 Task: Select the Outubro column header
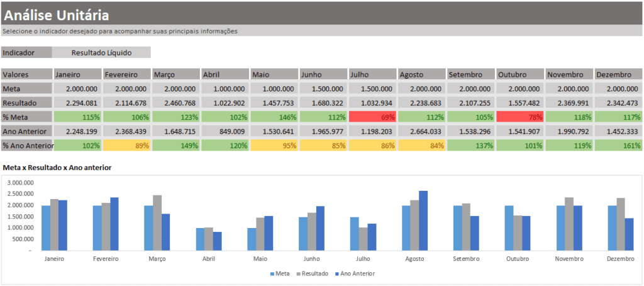[520, 74]
